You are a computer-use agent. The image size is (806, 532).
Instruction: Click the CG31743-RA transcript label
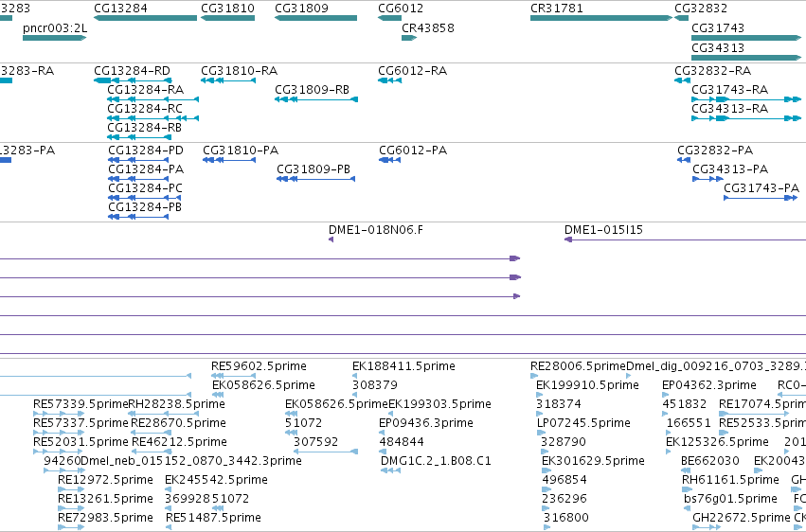point(730,89)
